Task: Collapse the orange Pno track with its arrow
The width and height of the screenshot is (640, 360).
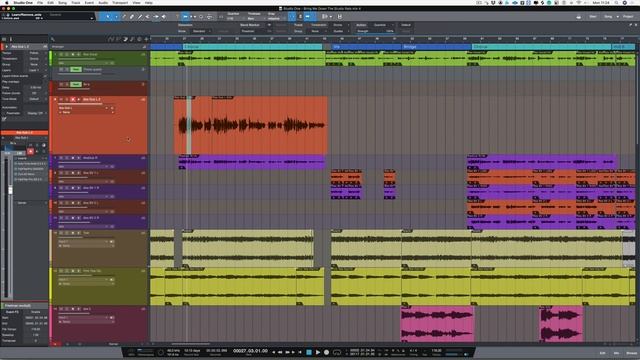Action: [x=55, y=100]
